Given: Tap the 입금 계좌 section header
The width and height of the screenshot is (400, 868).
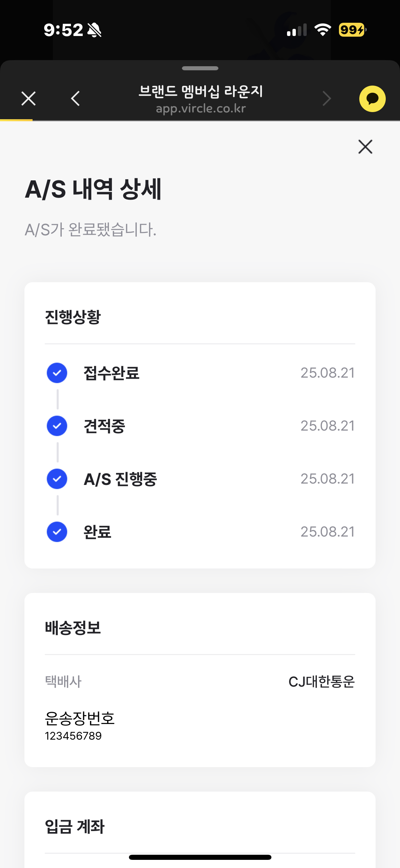Looking at the screenshot, I should coord(75,826).
